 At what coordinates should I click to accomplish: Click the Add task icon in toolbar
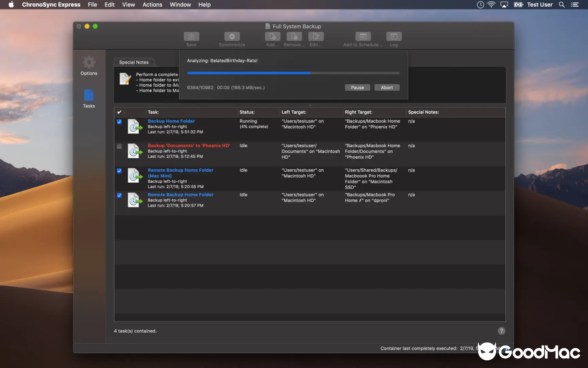pos(272,36)
